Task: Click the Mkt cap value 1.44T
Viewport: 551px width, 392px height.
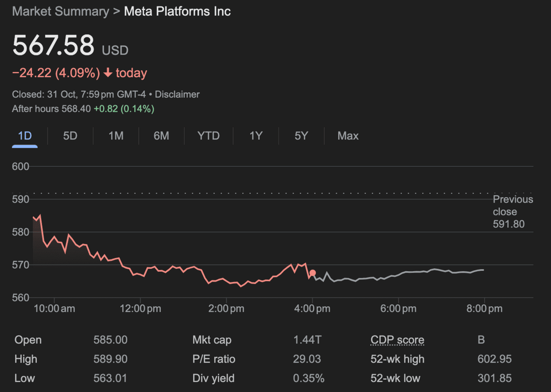Action: (x=307, y=340)
